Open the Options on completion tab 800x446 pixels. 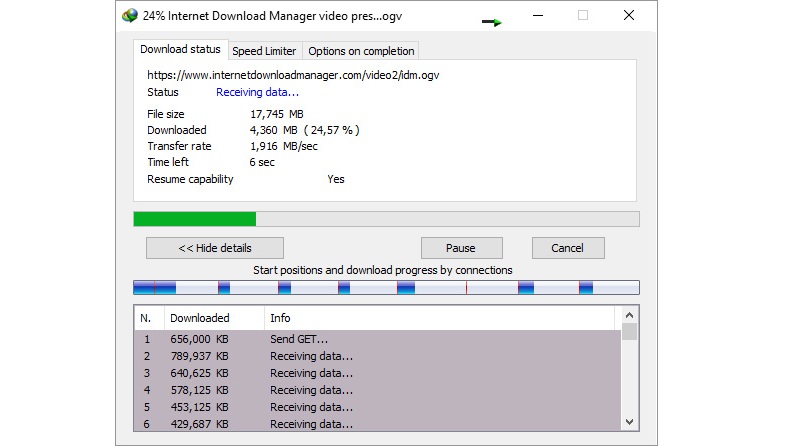pos(361,51)
